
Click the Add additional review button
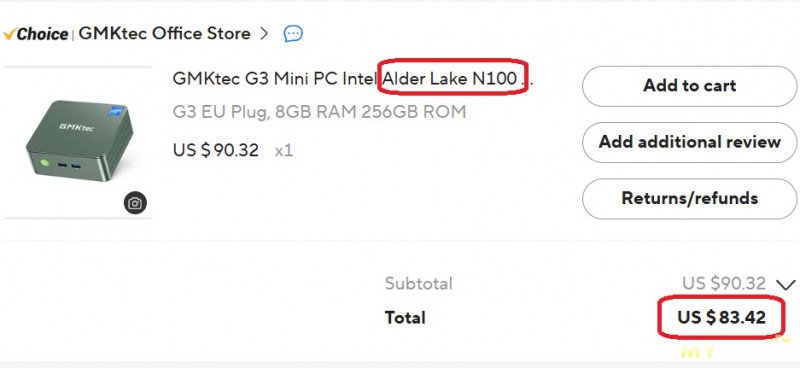point(689,142)
